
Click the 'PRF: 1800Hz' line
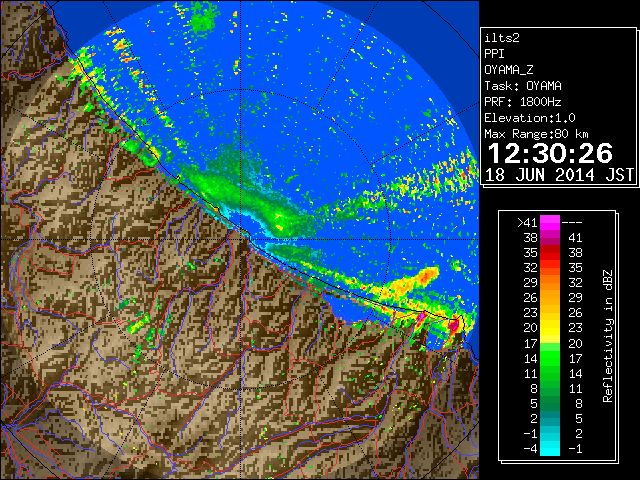click(523, 102)
